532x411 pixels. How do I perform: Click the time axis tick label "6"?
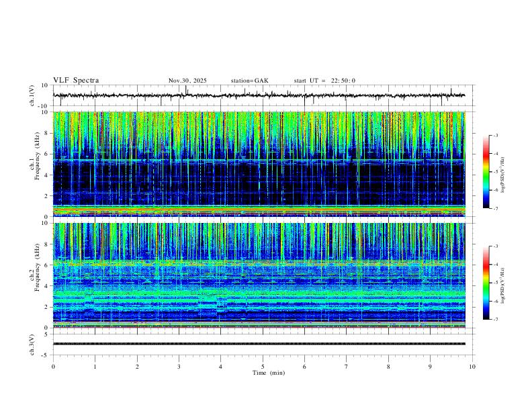click(x=304, y=367)
